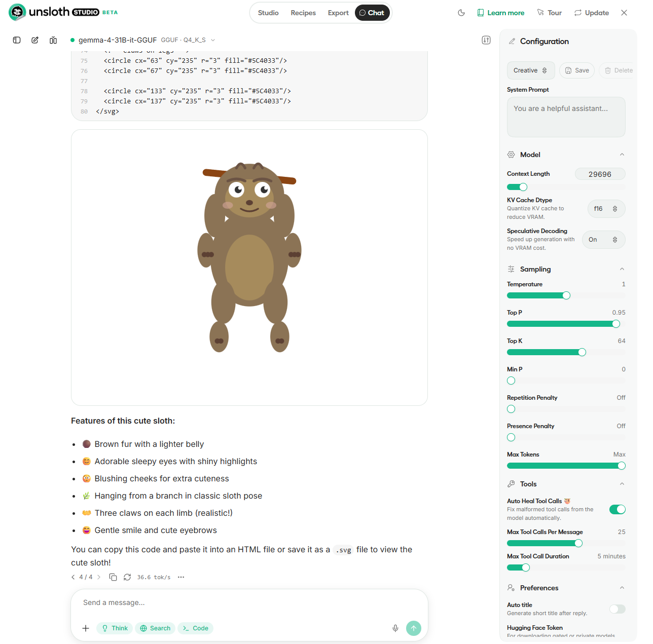Toggle the configuration panel sliders icon
Viewport: 653px width, 644px height.
pyautogui.click(x=486, y=40)
